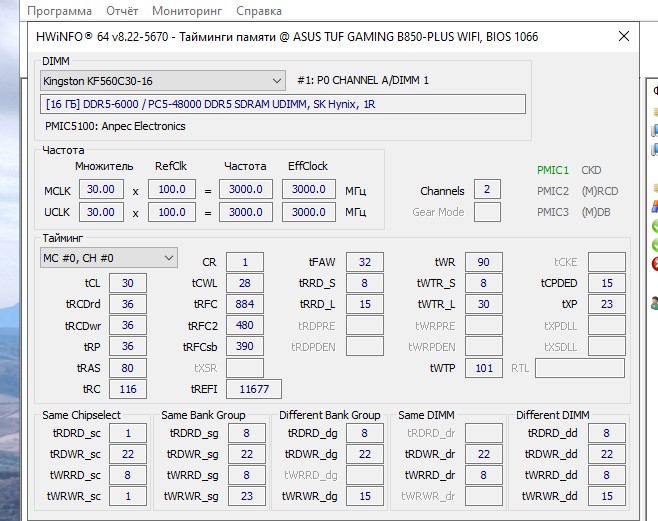Click the MCLK frequency value 3000.0
Viewport: 658px width, 521px height.
click(246, 189)
